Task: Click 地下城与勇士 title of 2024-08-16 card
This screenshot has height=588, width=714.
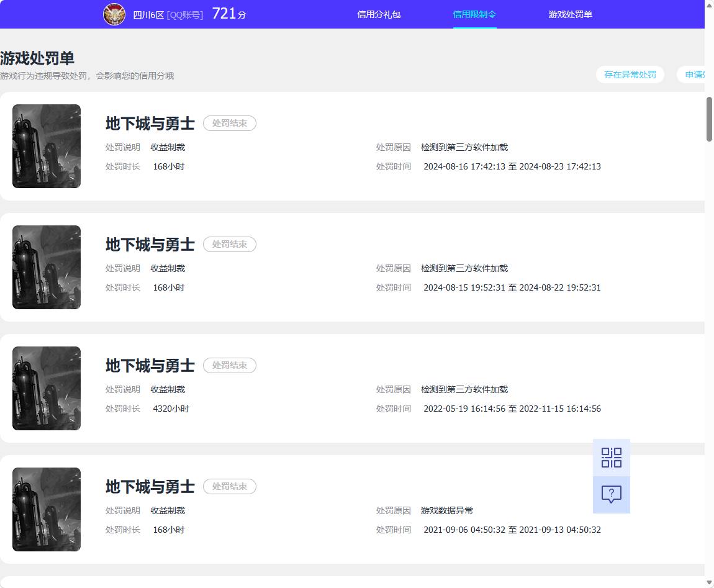Action: 150,124
